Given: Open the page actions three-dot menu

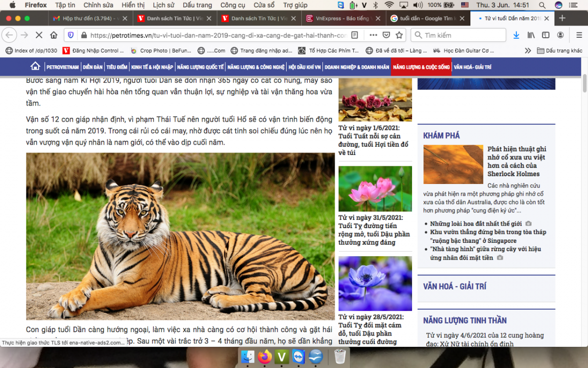Looking at the screenshot, I should [x=373, y=35].
